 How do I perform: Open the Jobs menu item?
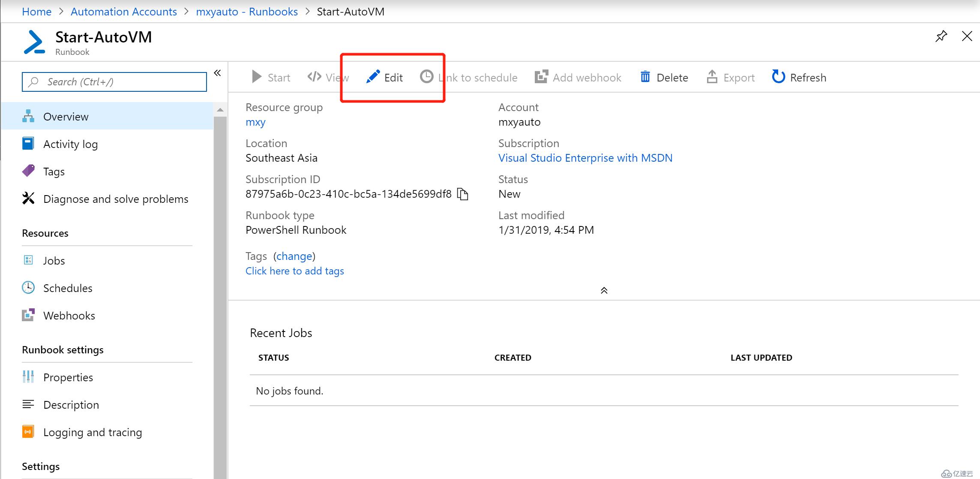pyautogui.click(x=107, y=260)
